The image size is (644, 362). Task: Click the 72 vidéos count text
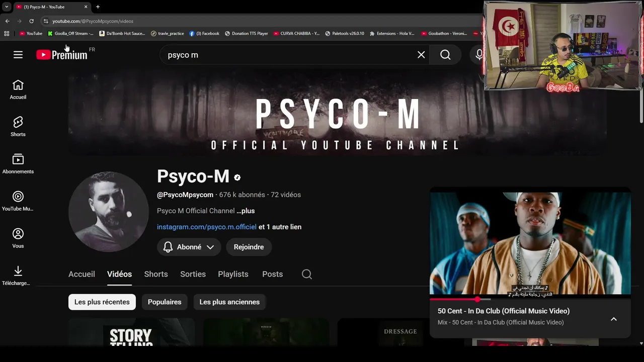tap(286, 195)
